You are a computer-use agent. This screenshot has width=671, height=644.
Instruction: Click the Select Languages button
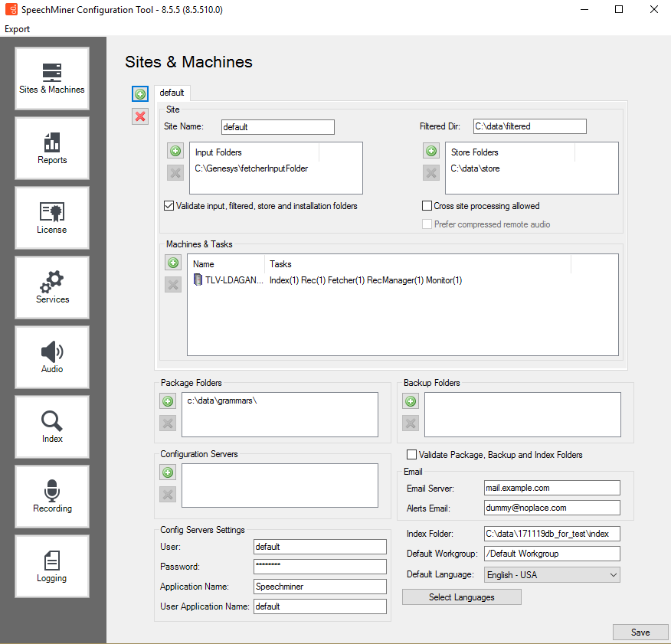coord(462,597)
